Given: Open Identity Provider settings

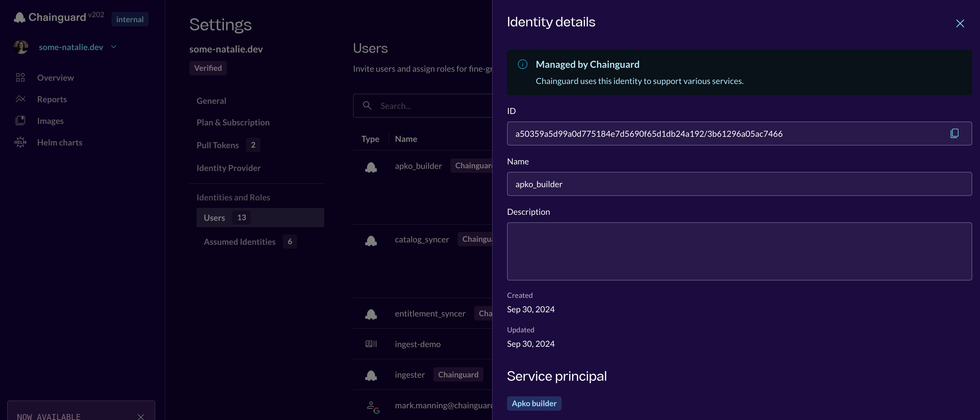Looking at the screenshot, I should [x=228, y=168].
